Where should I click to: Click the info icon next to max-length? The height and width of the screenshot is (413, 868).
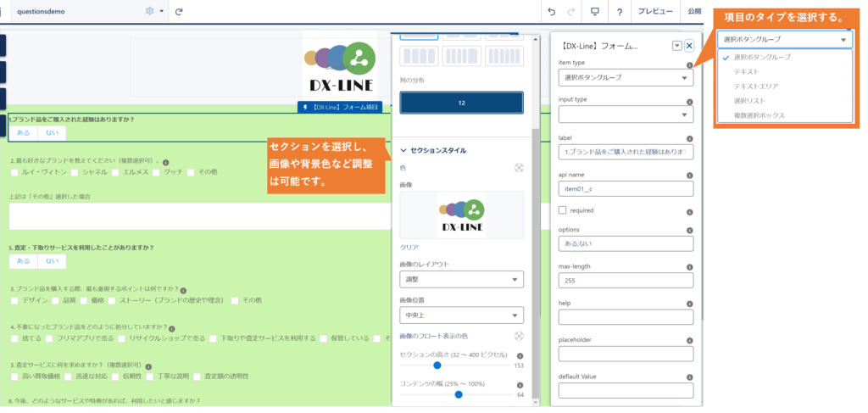(689, 264)
